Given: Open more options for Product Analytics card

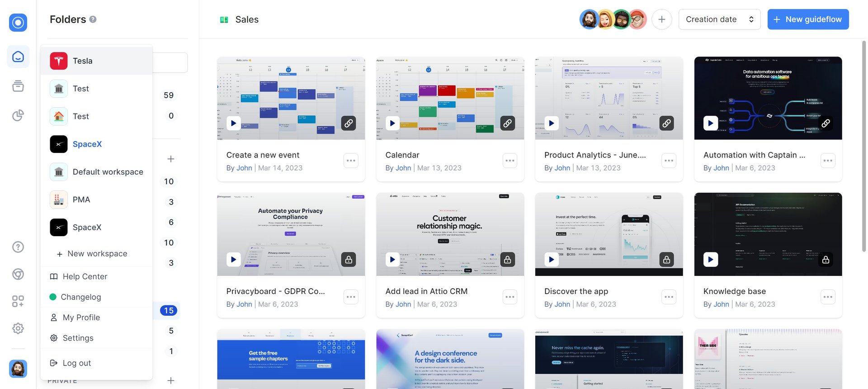Looking at the screenshot, I should 669,161.
